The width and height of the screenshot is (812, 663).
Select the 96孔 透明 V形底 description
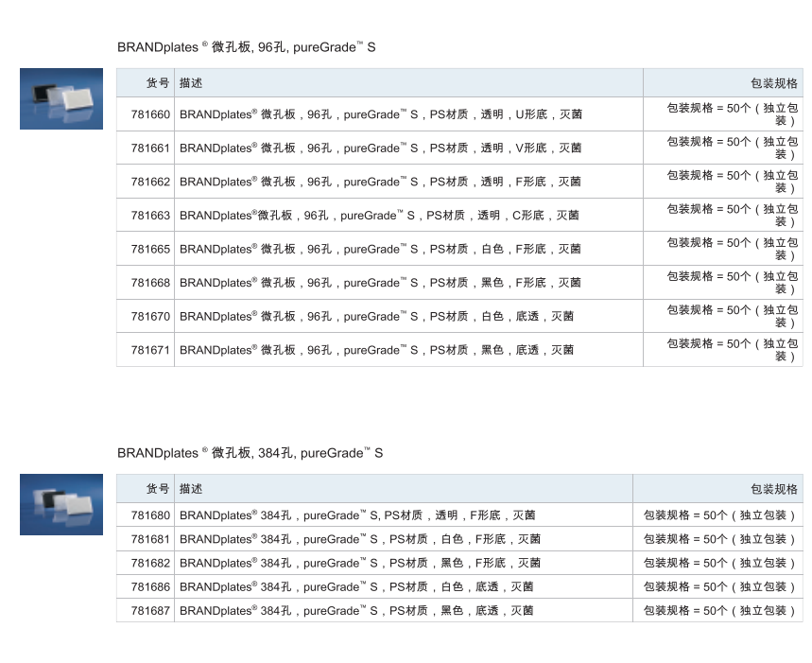(x=381, y=148)
